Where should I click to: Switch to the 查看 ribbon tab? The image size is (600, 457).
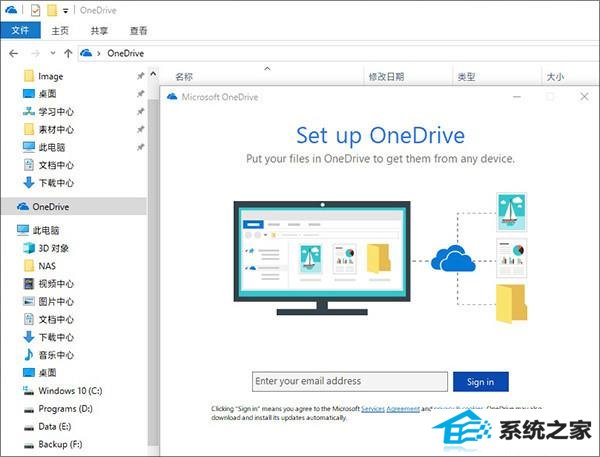click(x=139, y=31)
